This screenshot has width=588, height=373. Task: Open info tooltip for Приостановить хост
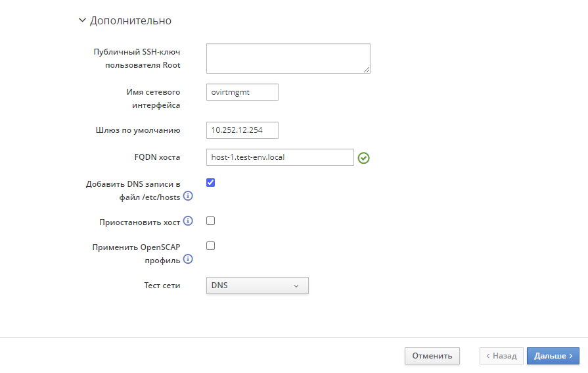[x=188, y=221]
